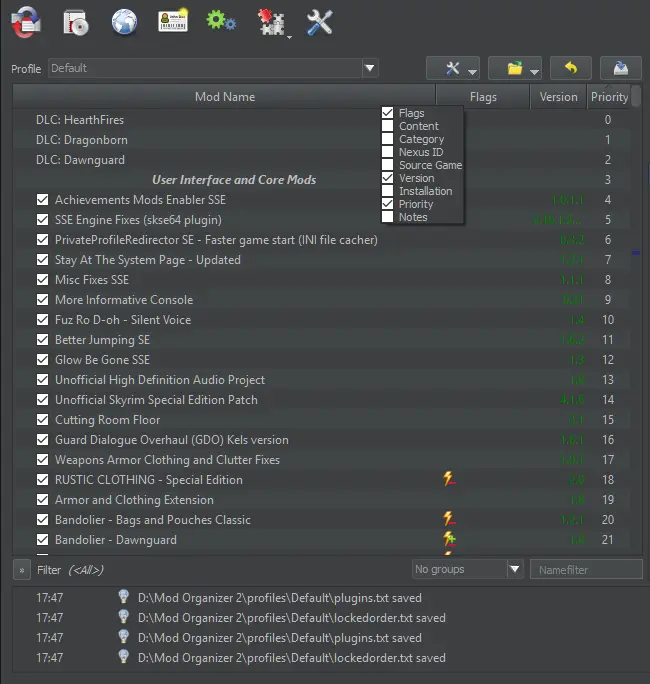
Task: Uncheck Priority in column menu
Action: coord(387,204)
